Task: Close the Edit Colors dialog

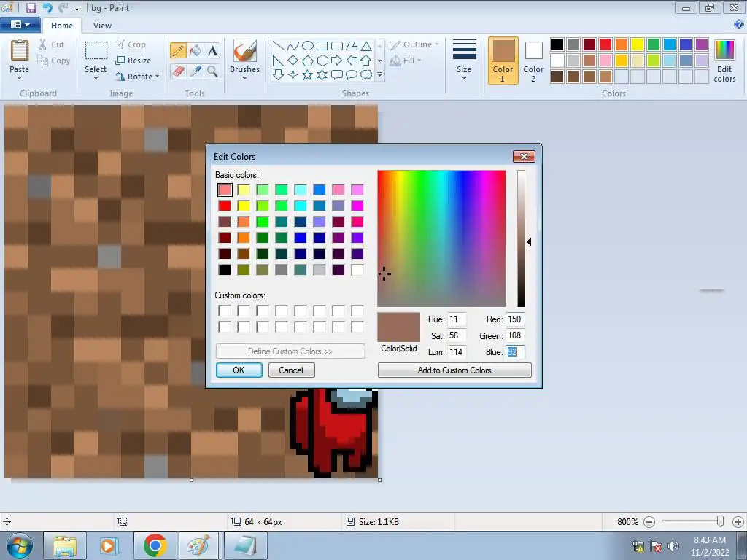Action: click(x=524, y=156)
